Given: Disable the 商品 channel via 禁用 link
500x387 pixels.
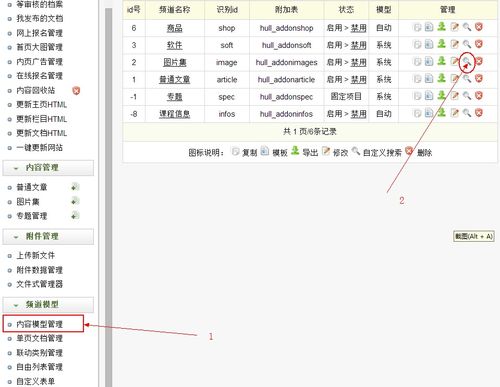Looking at the screenshot, I should coord(359,28).
